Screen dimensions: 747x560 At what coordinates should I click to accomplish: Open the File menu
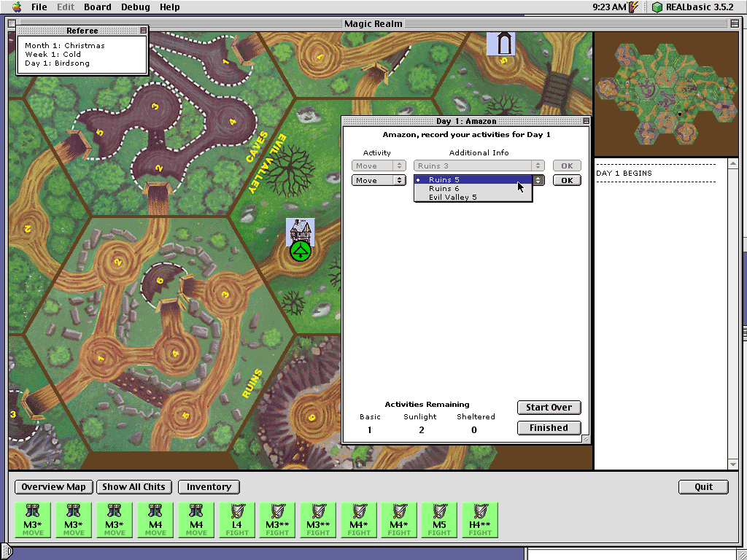pos(39,7)
